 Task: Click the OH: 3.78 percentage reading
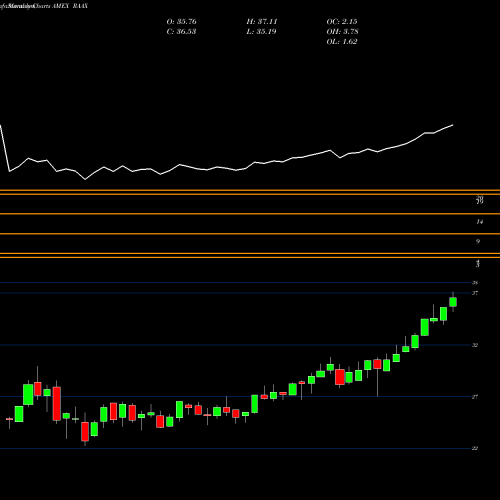point(342,32)
